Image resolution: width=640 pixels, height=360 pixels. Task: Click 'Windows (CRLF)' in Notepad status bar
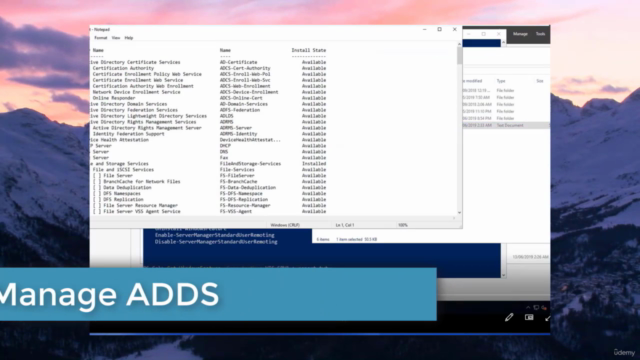coord(285,225)
